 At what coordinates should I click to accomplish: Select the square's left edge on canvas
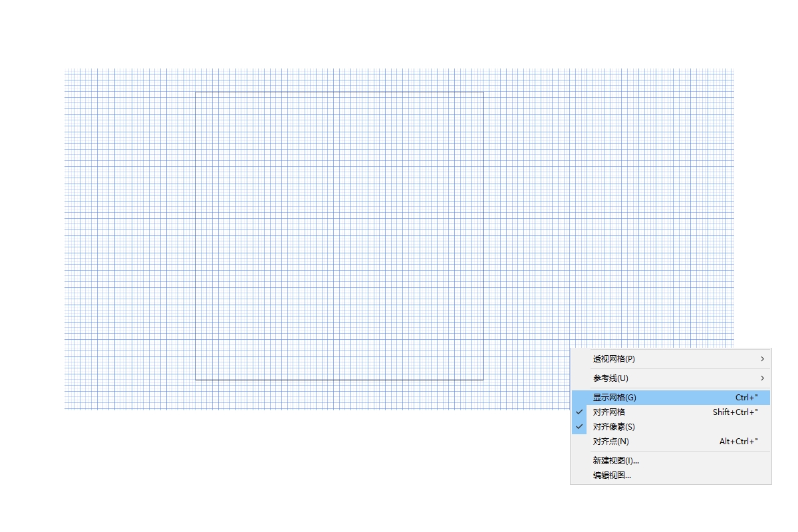tap(196, 236)
